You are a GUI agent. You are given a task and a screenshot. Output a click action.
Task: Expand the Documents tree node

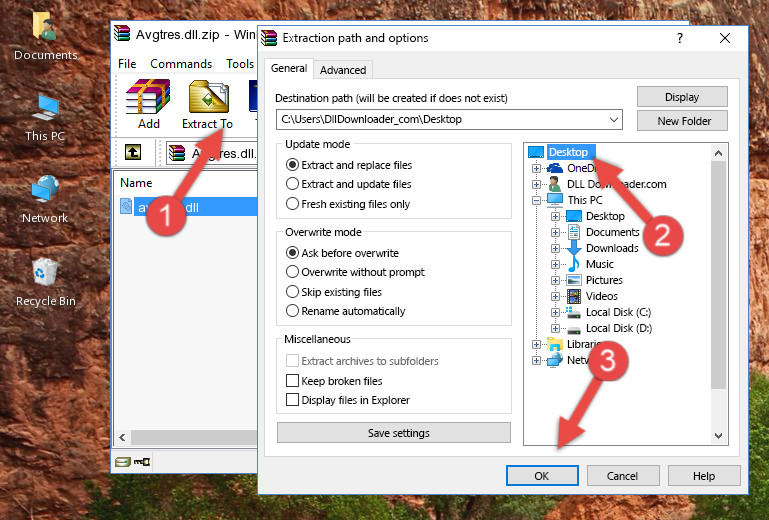555,233
